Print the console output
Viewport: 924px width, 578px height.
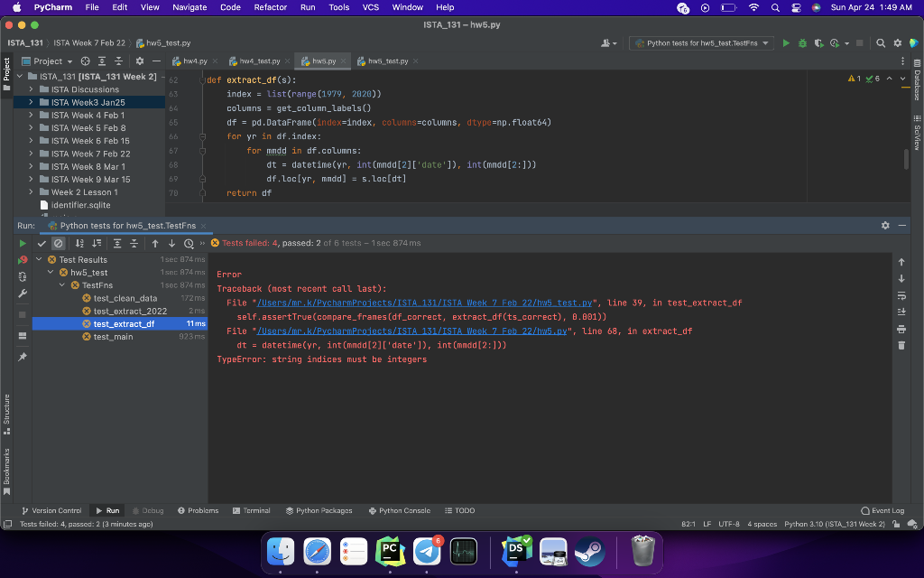[901, 329]
